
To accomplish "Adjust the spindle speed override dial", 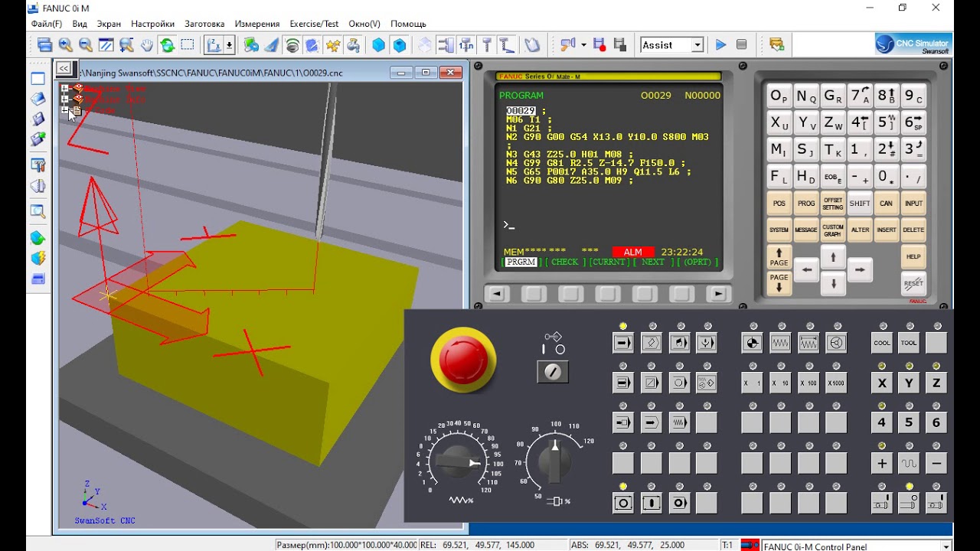I will coord(554,461).
